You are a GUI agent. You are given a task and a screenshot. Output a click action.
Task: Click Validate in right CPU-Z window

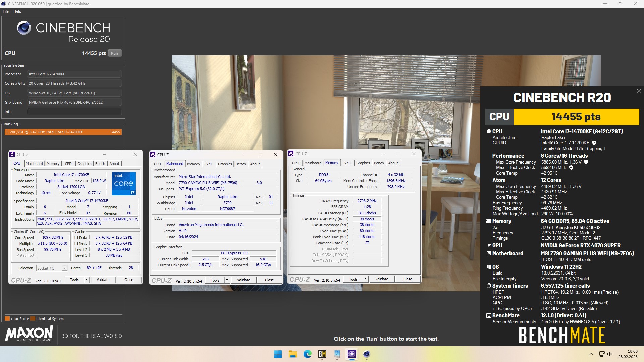pos(382,279)
